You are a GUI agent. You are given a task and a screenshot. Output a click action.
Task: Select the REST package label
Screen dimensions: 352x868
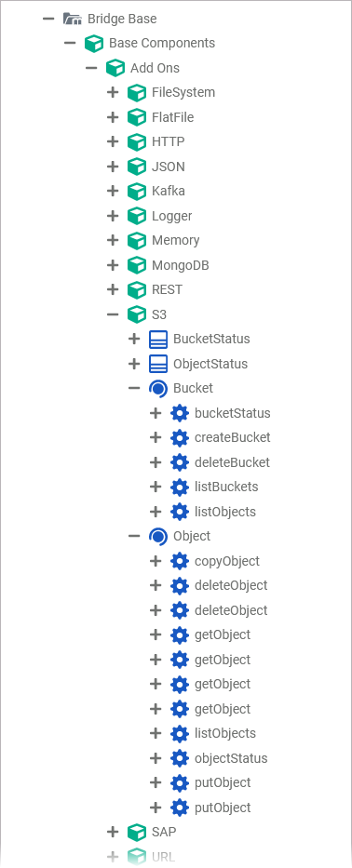[x=167, y=289]
